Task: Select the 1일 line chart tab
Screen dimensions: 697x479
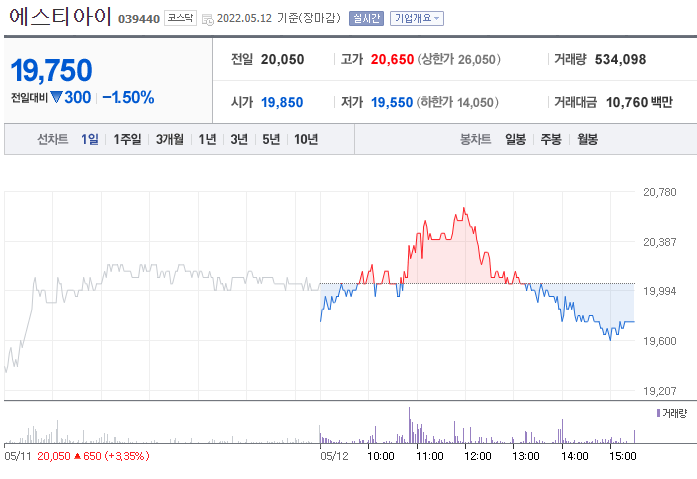Action: 90,140
